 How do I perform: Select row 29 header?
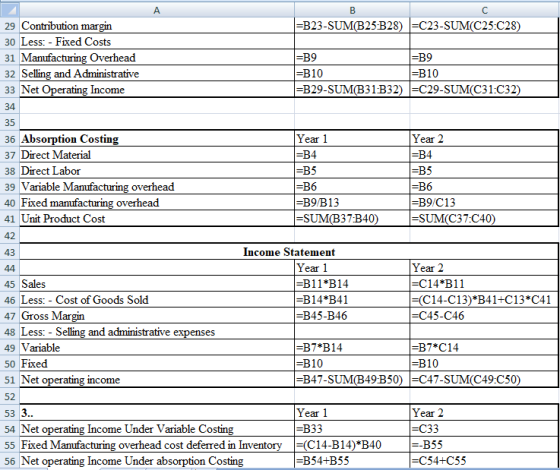point(10,26)
